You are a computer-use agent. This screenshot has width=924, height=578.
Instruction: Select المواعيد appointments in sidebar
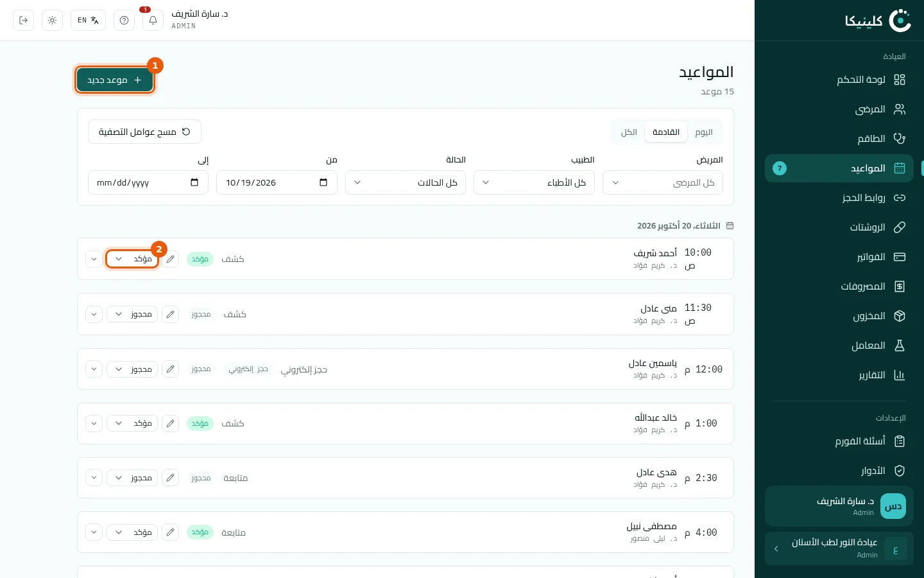839,168
